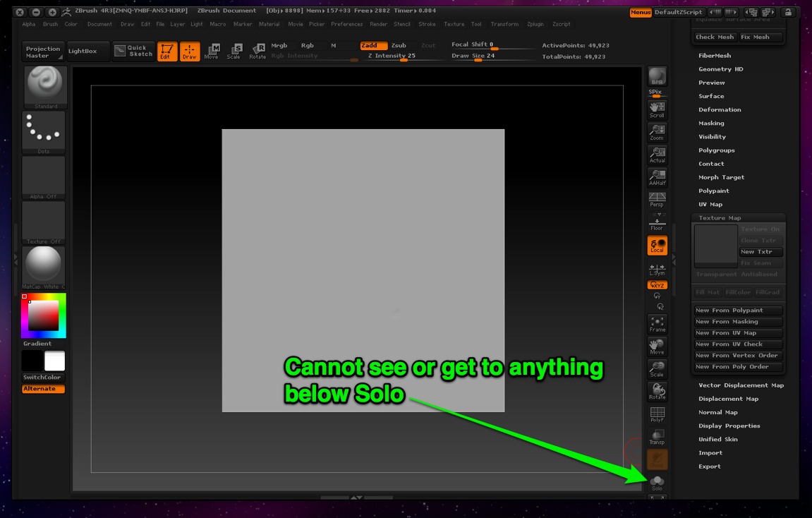812x518 pixels.
Task: Toggle Solo mode
Action: [x=658, y=483]
